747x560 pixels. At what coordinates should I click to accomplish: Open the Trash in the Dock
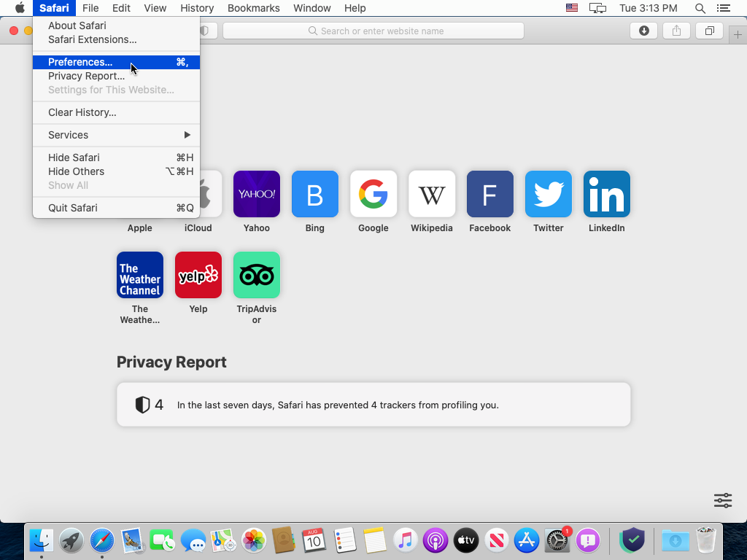705,540
